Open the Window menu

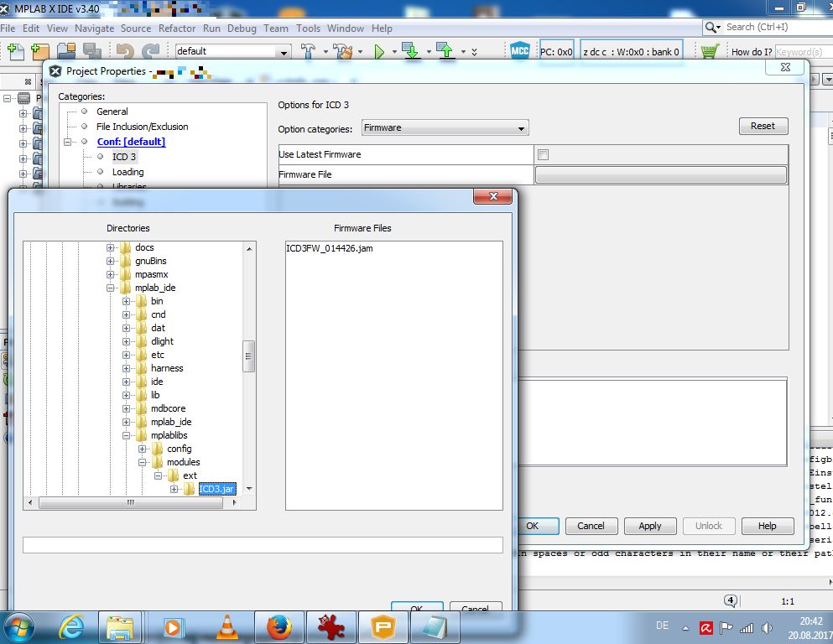pyautogui.click(x=346, y=29)
